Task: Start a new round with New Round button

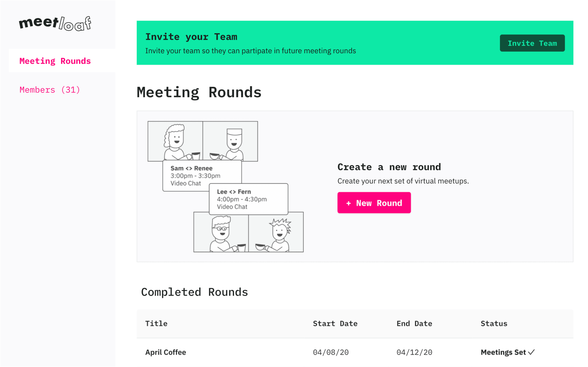Action: click(x=374, y=203)
